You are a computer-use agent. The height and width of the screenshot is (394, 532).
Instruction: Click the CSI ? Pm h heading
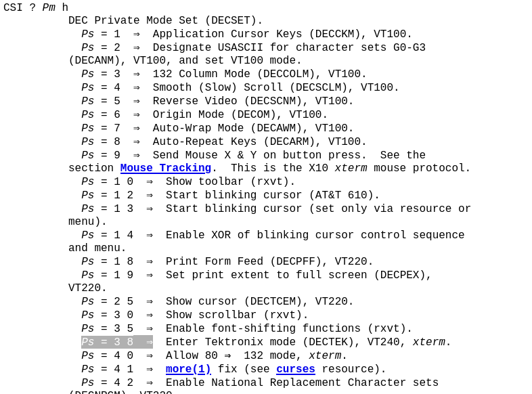click(36, 8)
